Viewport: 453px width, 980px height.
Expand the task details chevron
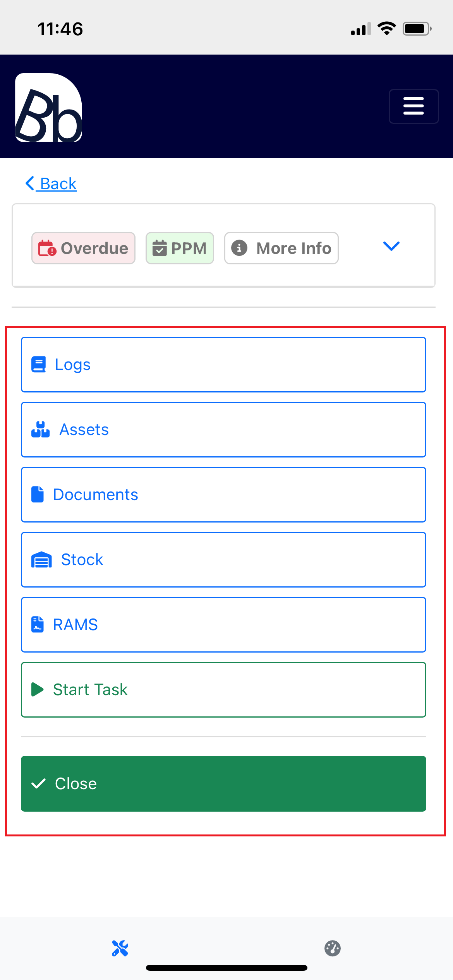point(391,246)
